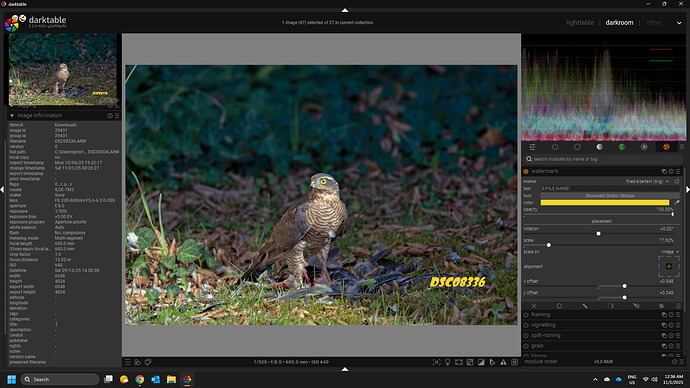Open 'scale on' image dropdown
This screenshot has height=388, width=690.
tap(670, 252)
